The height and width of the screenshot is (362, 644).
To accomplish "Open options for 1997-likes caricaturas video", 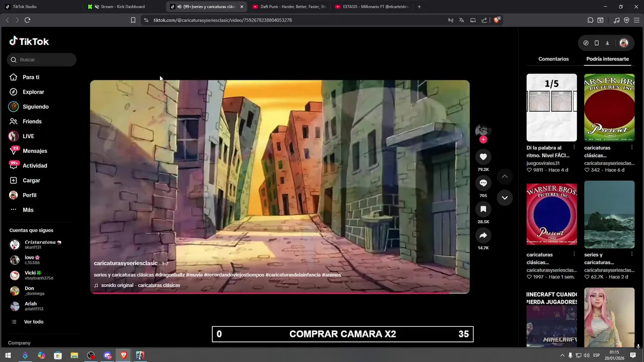I will tap(574, 254).
